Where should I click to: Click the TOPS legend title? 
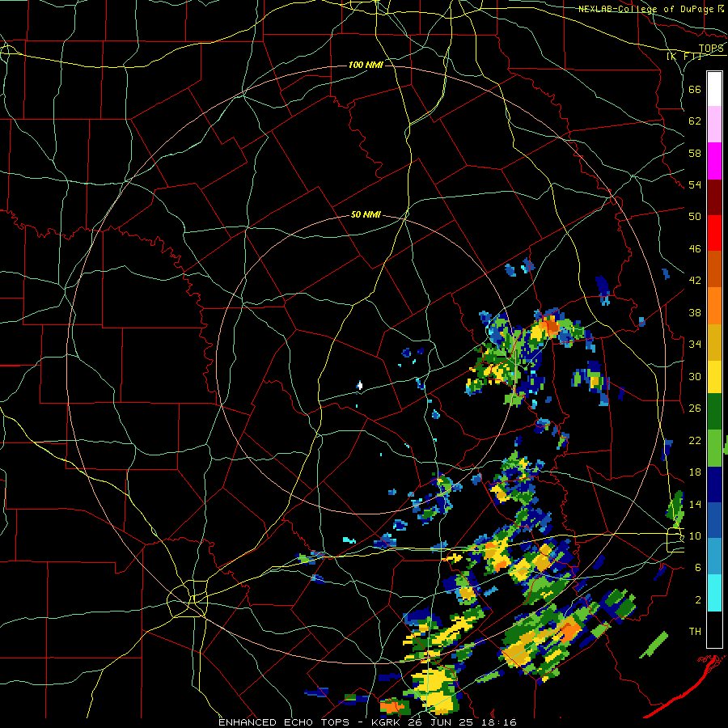(711, 49)
